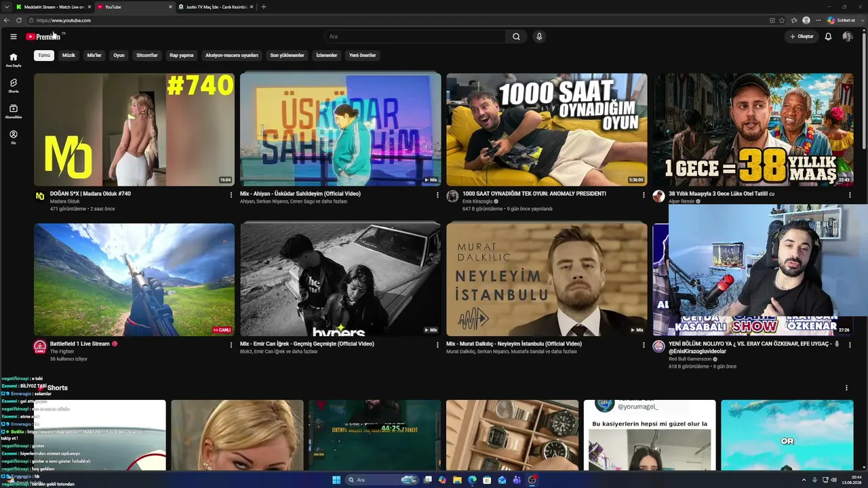This screenshot has width=868, height=488.
Task: Open the new tab with the plus icon
Action: pos(264,7)
